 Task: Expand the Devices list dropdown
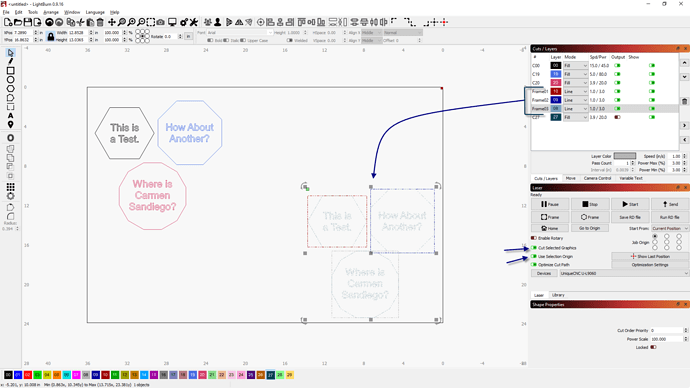tap(624, 273)
